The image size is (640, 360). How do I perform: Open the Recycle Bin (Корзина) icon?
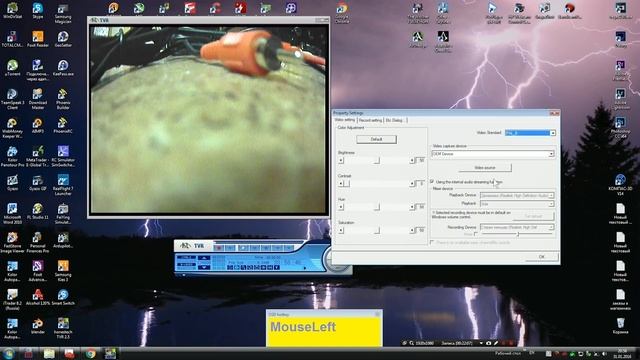coord(620,326)
